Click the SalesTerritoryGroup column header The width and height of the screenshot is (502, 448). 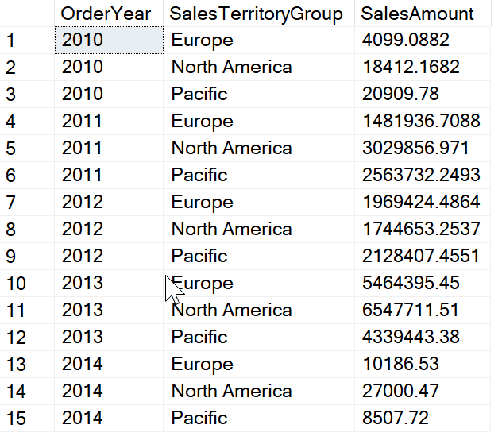(257, 14)
